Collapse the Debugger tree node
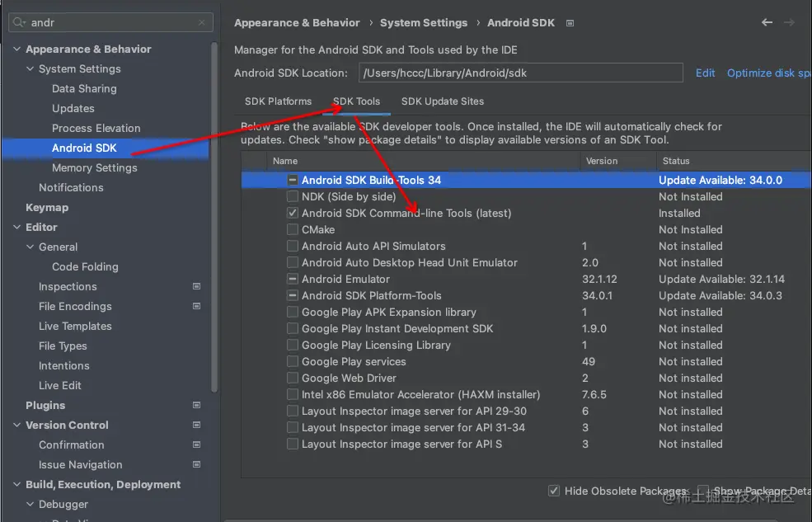Screen dimensions: 812x522 click(30, 504)
